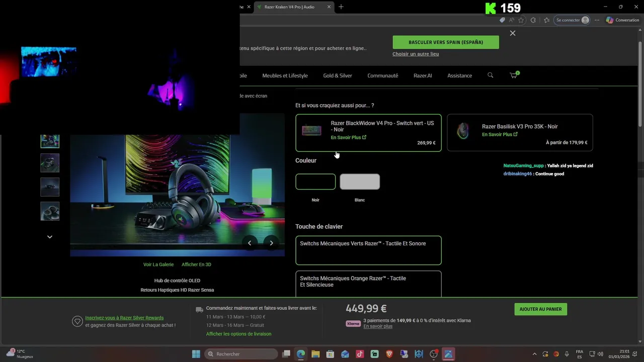Viewport: 644px width, 362px height.
Task: Click the Razer Silver rewards heart icon
Action: (x=77, y=321)
